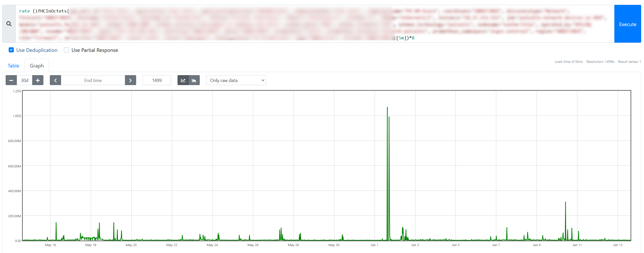Click the 1.00G y-axis label

17,116
